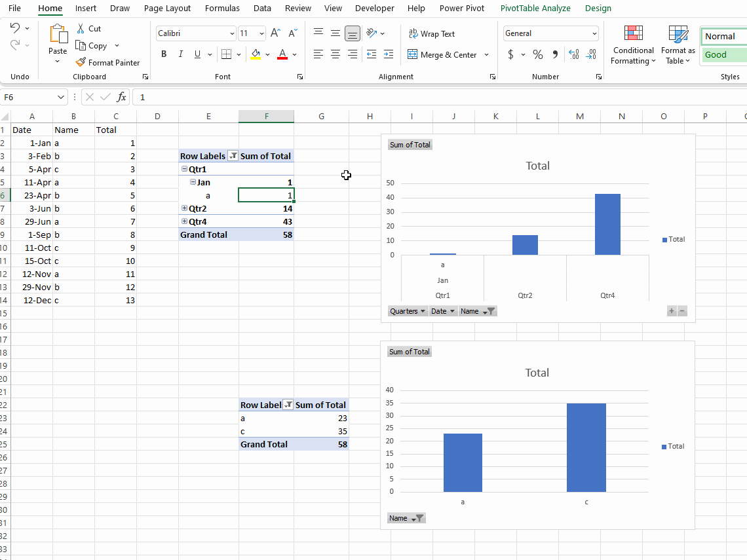747x560 pixels.
Task: Click the Comma Style icon
Action: 555,54
